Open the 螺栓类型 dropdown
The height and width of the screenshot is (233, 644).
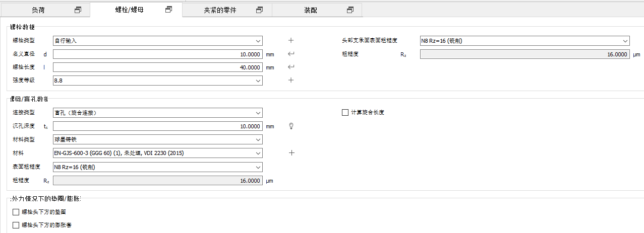click(x=157, y=41)
